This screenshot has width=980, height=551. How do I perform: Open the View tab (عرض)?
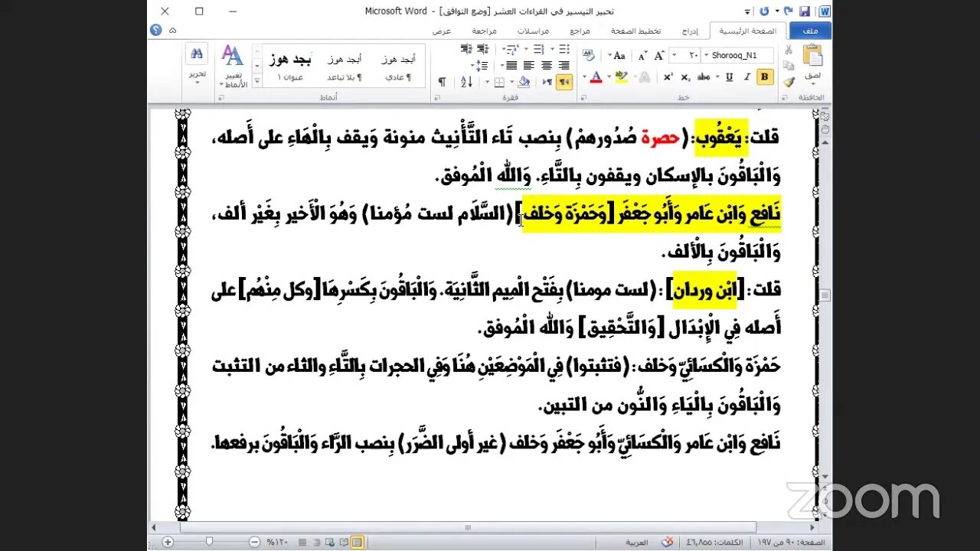[442, 31]
